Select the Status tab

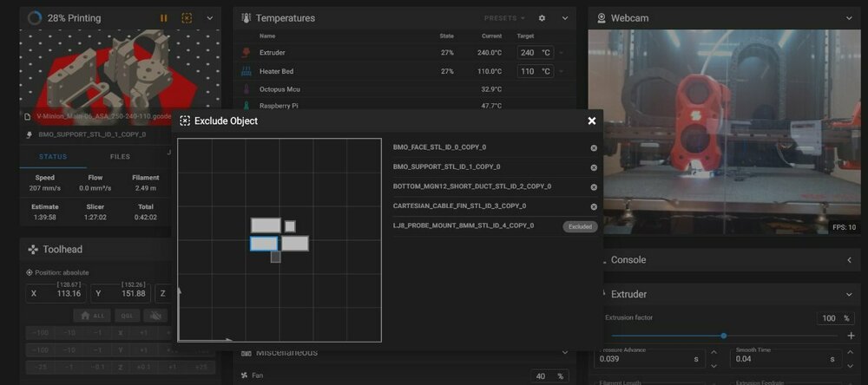pos(53,157)
